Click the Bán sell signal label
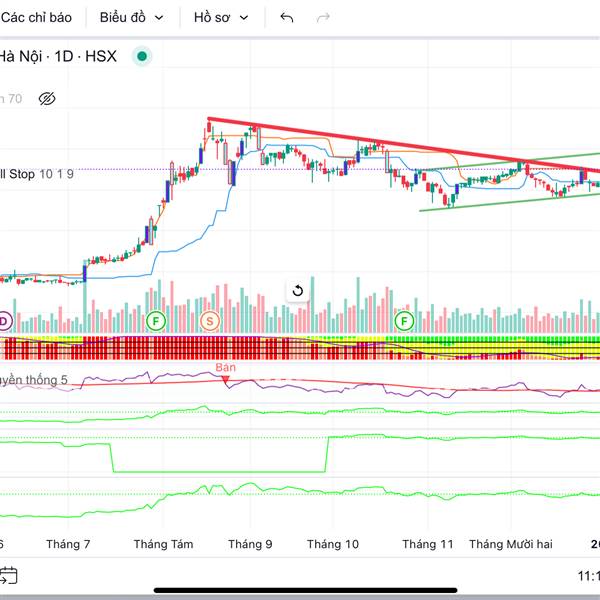 225,368
